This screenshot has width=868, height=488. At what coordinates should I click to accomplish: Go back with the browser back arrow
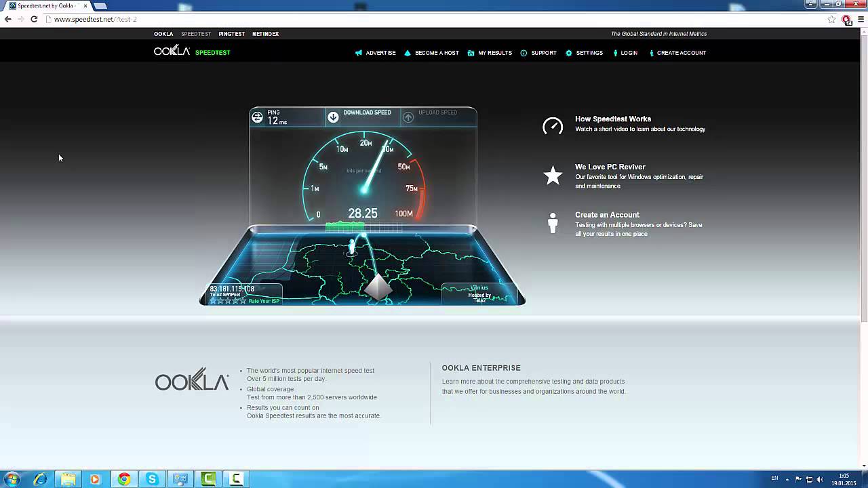(7, 19)
